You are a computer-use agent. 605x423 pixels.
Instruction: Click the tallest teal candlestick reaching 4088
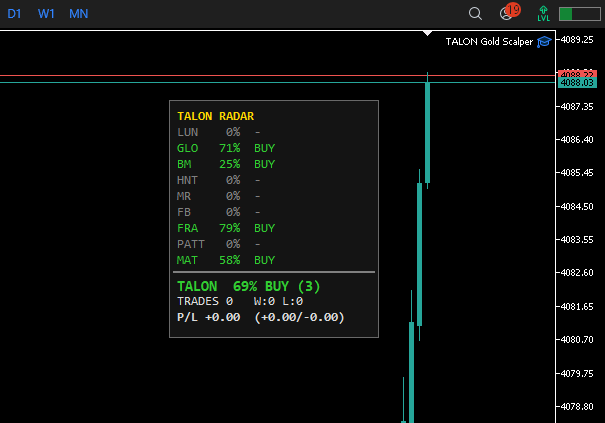coord(428,132)
